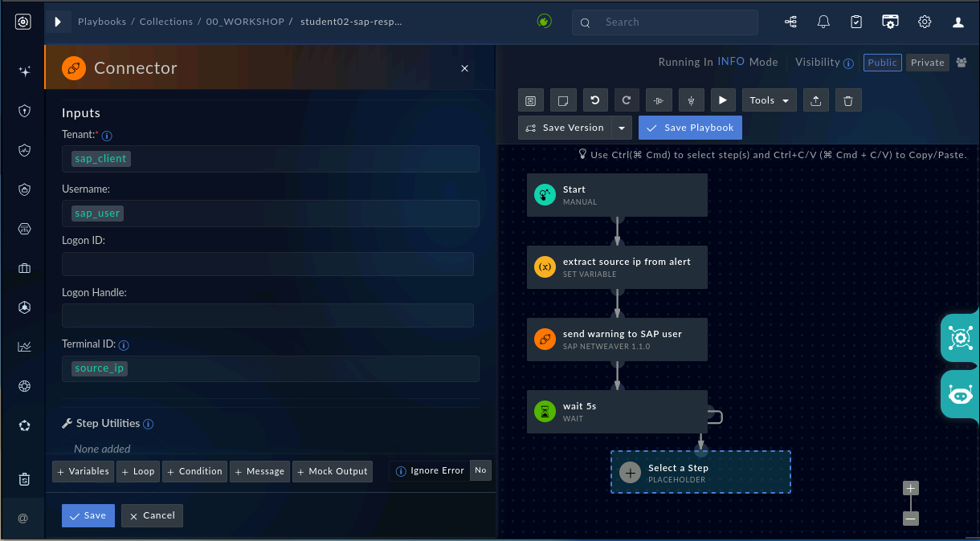This screenshot has width=980, height=541.
Task: Delete the playbook with the trash icon
Action: click(x=848, y=100)
